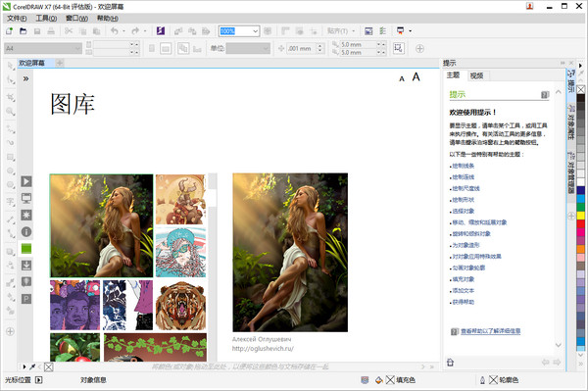Switch to the 视频 tab in hints docker
Viewport: 588px width, 391px height.
pos(476,75)
